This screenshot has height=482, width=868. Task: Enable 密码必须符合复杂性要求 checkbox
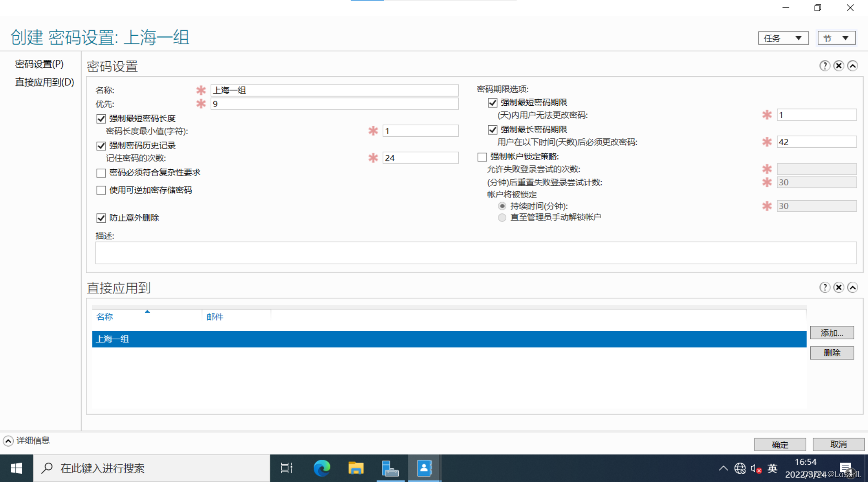[x=101, y=173]
